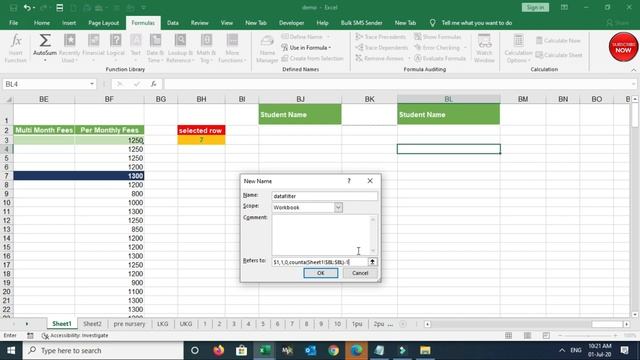The width and height of the screenshot is (640, 360).
Task: Open the pre nursery sheet tab
Action: [x=129, y=324]
